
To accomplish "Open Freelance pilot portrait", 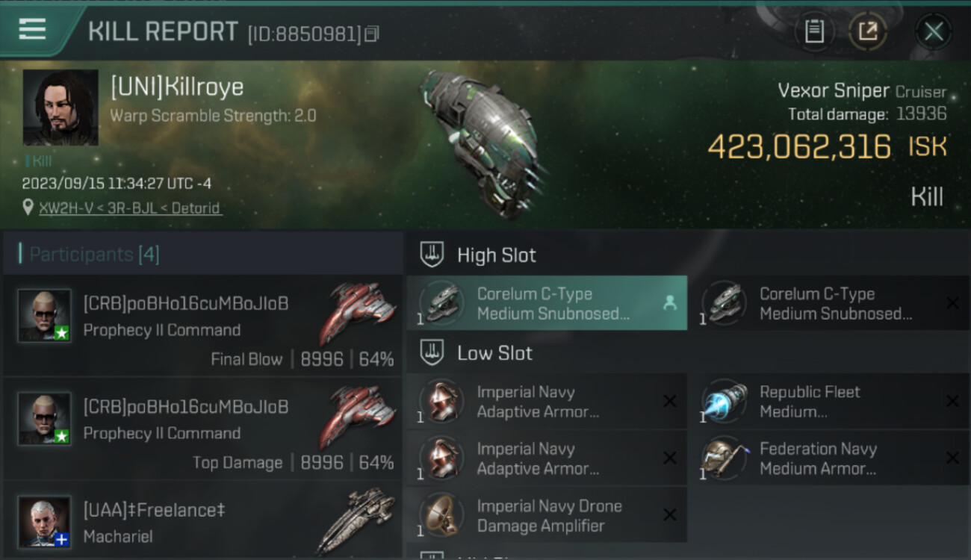I will (x=45, y=521).
